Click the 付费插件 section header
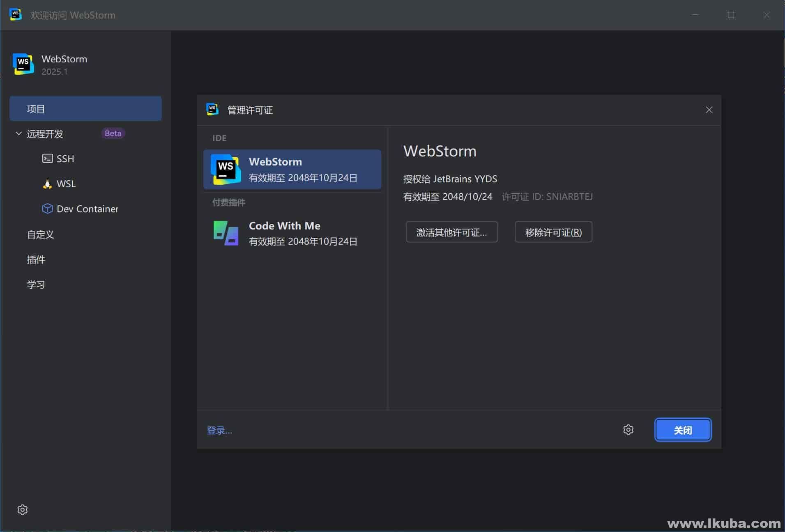785x532 pixels. point(229,202)
